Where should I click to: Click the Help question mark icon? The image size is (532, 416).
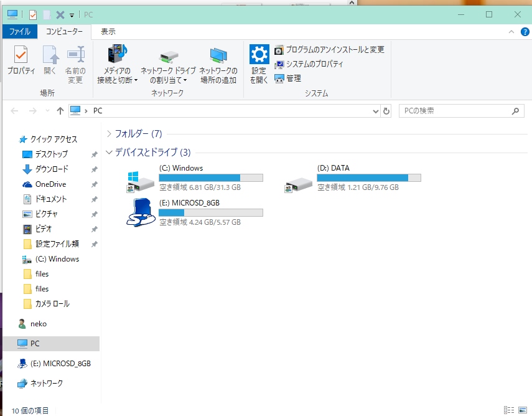pos(525,32)
